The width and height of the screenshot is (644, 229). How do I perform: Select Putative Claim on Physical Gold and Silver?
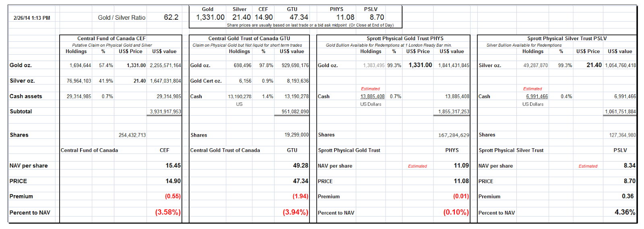tap(112, 45)
